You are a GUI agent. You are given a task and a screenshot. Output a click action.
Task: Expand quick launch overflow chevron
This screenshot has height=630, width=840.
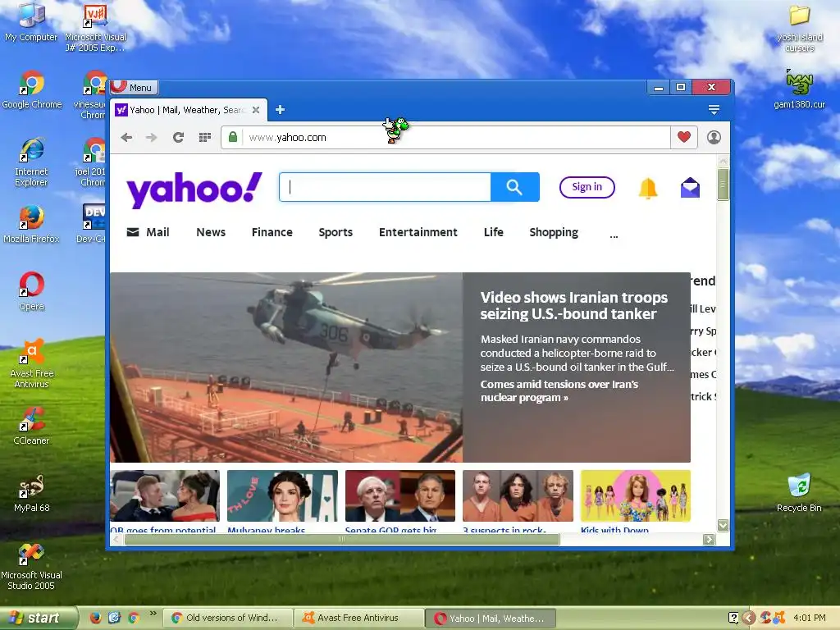click(x=153, y=613)
